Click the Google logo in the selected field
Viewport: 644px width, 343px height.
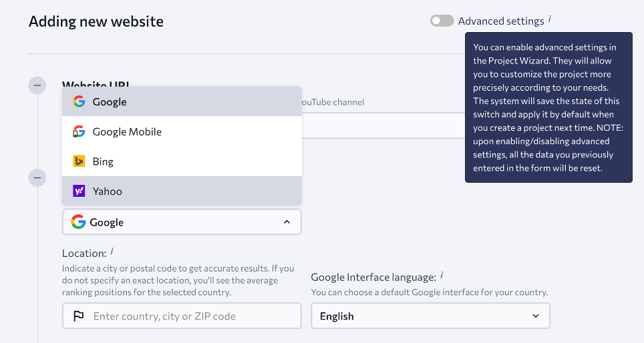pyautogui.click(x=79, y=222)
